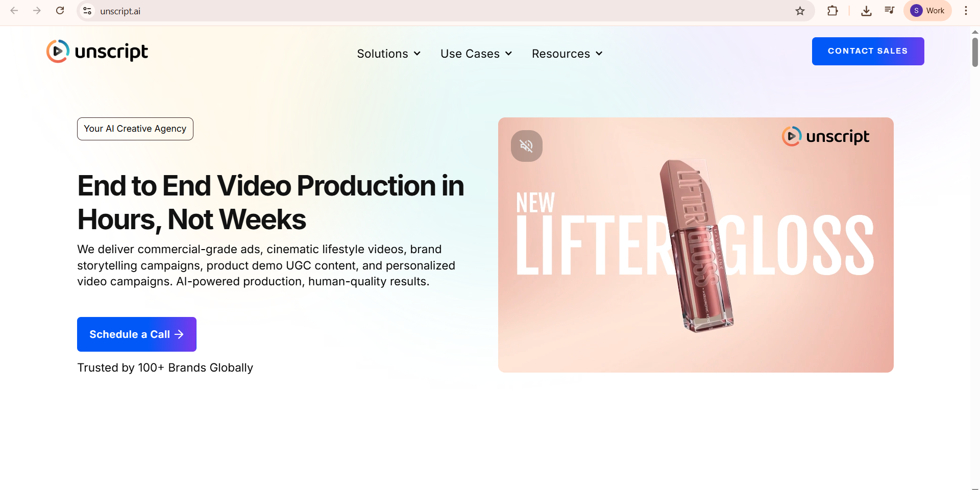Open the Work profile menu

pyautogui.click(x=927, y=11)
